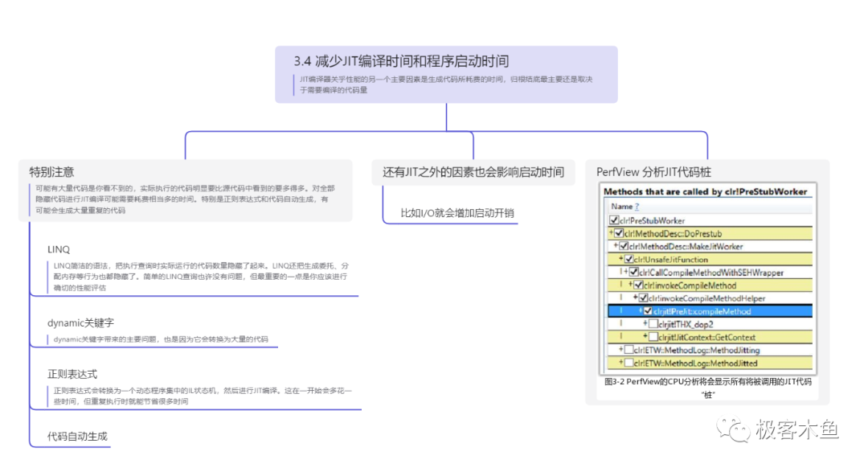Select clr!CallCompileMethodWithSEHWrapper row text
The height and width of the screenshot is (468, 868).
(711, 273)
